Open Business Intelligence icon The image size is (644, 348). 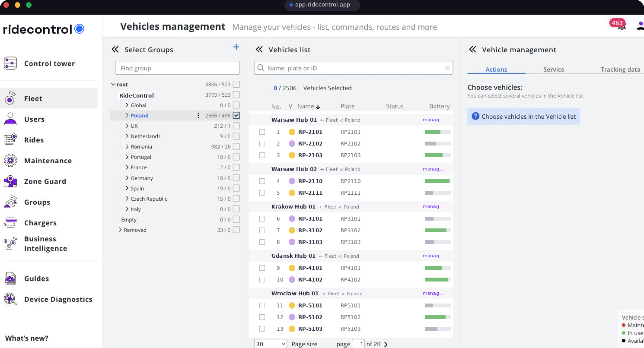[x=10, y=244]
